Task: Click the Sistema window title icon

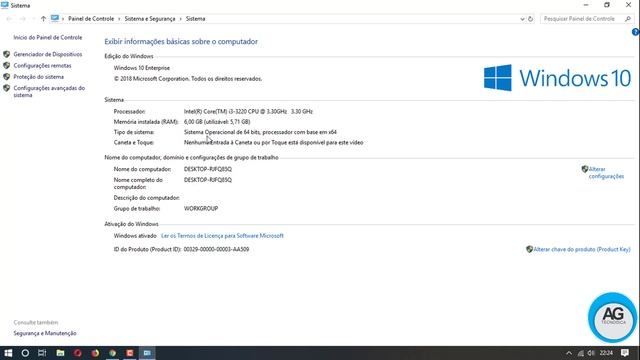Action: click(4, 5)
